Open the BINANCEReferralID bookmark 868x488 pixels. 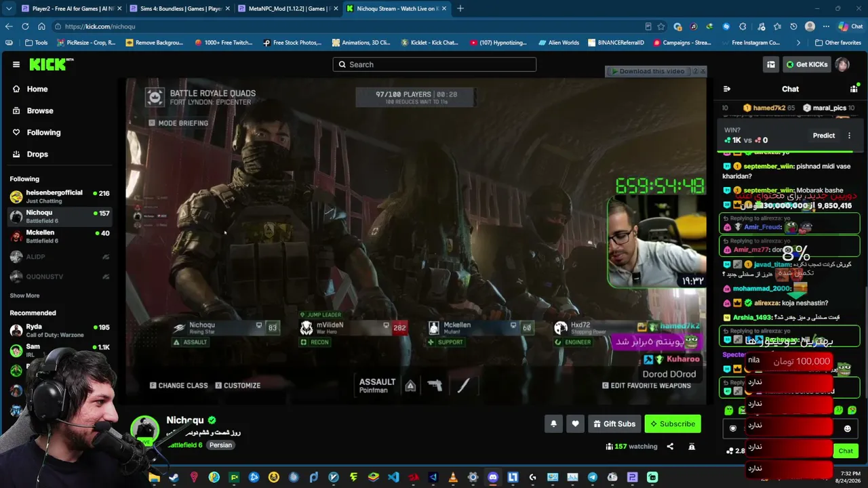[614, 43]
